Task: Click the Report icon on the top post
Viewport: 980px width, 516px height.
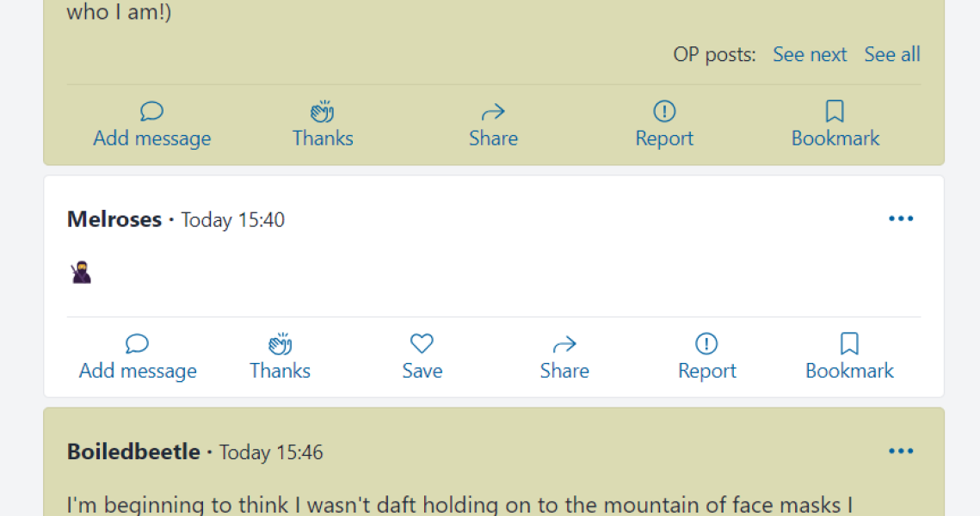Action: tap(663, 110)
